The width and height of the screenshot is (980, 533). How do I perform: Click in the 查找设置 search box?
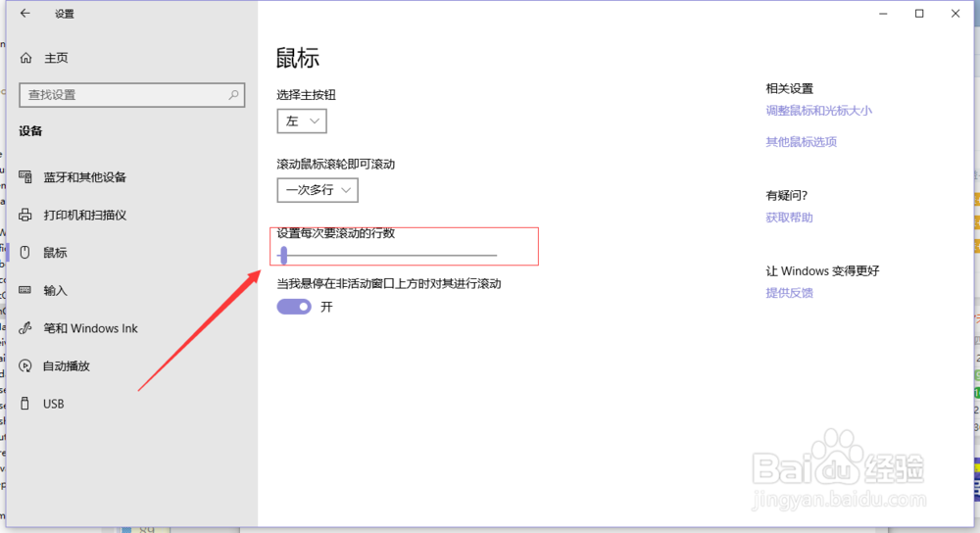click(x=132, y=95)
